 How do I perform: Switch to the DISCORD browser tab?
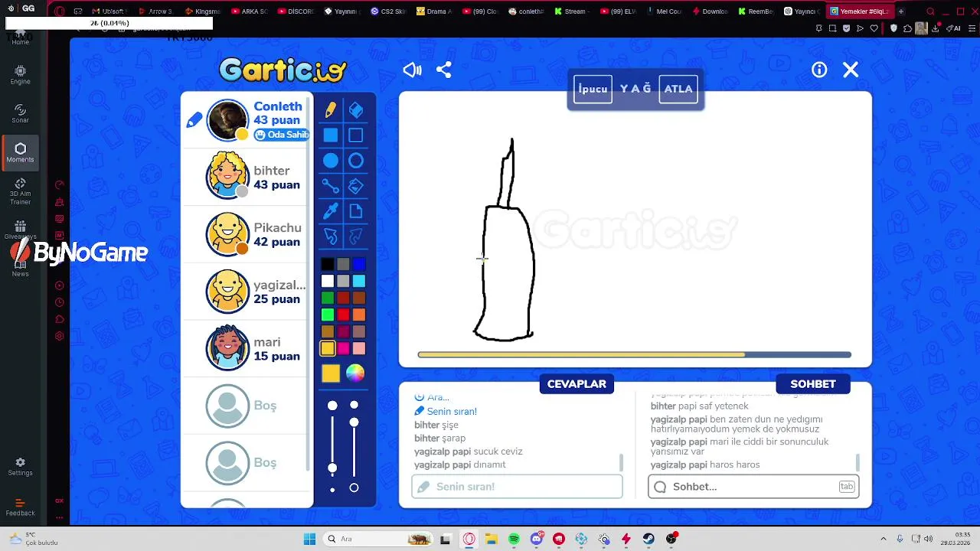296,11
